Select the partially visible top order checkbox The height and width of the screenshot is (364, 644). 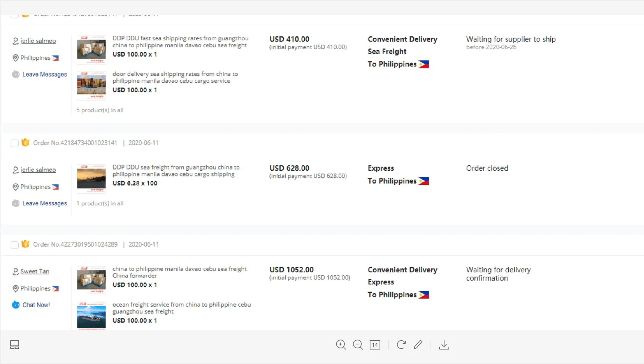click(x=15, y=16)
